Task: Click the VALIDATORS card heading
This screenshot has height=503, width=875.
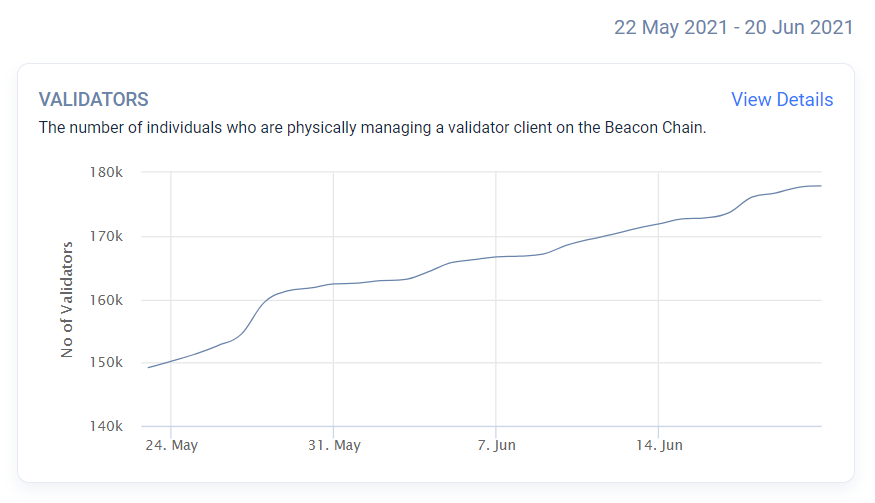Action: click(x=93, y=100)
